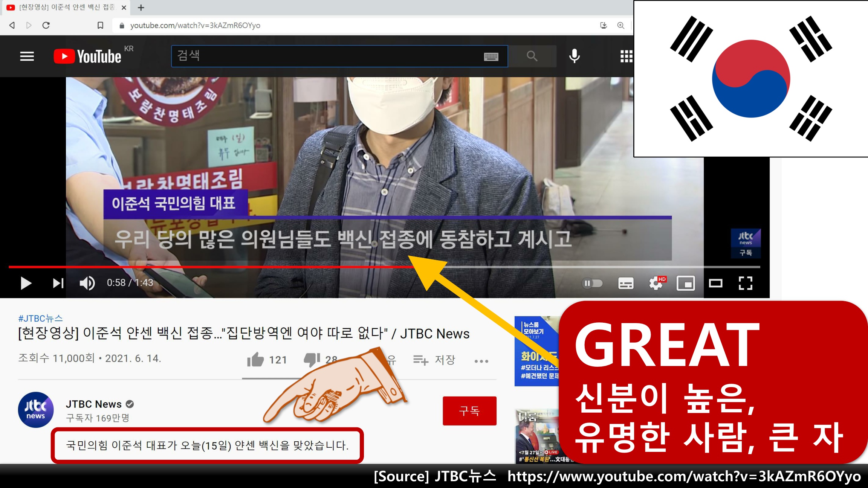
Task: Subscribe using the red 구독 button
Action: point(469,411)
